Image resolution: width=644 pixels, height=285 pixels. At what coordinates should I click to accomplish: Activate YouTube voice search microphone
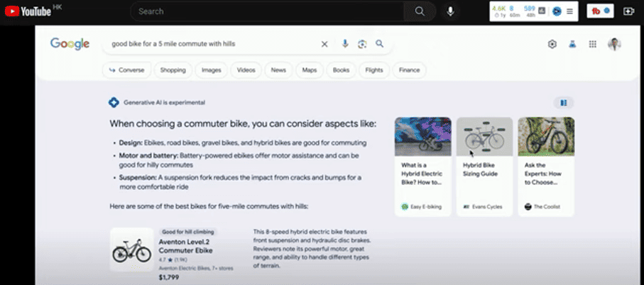451,11
